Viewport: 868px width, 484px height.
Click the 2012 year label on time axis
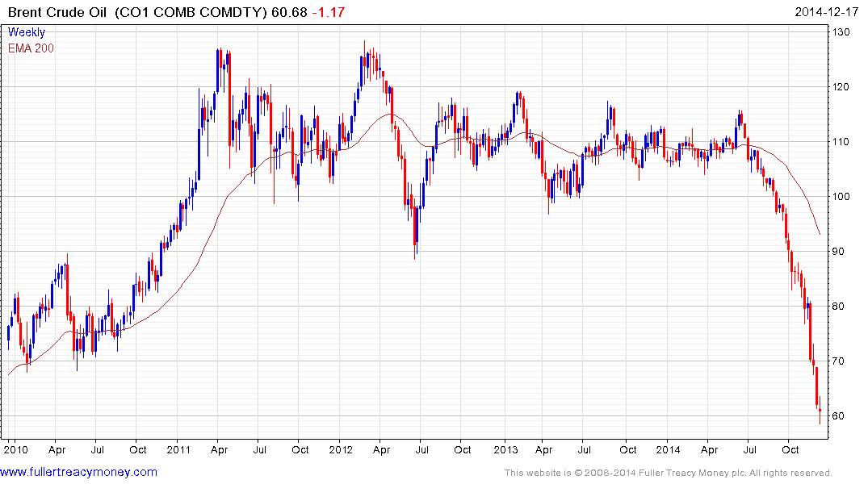(341, 449)
